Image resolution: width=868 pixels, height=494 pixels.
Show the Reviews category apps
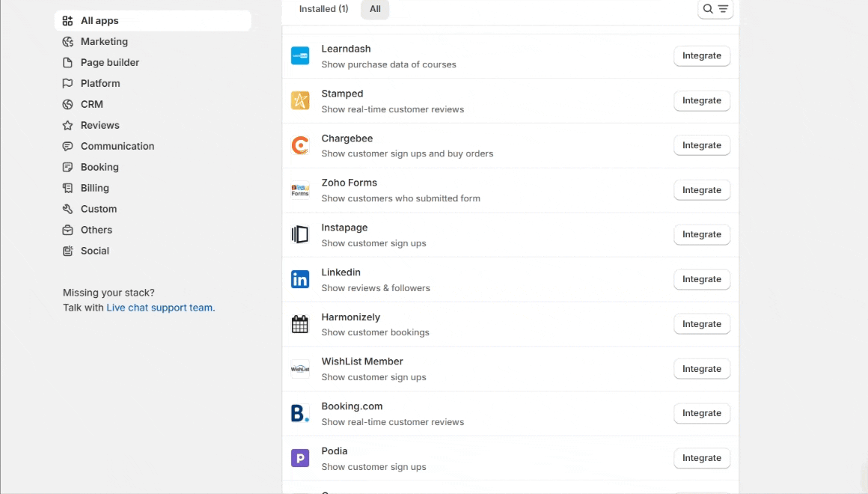(x=100, y=126)
